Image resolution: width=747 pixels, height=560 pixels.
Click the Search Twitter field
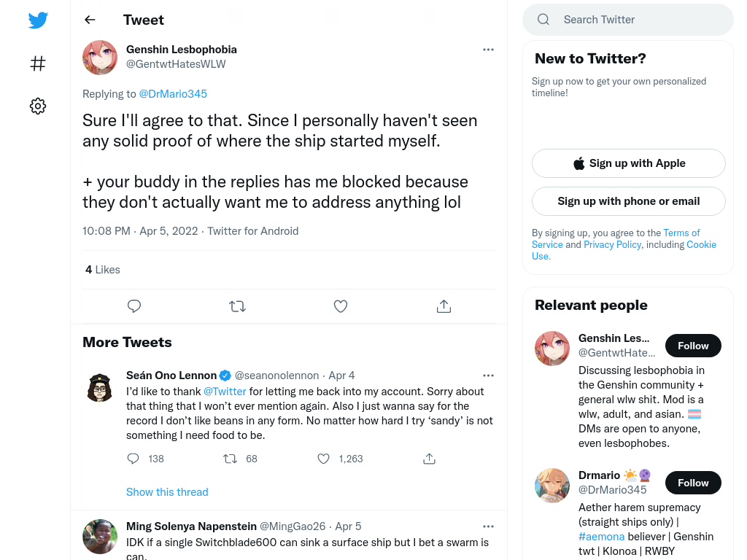pos(628,20)
